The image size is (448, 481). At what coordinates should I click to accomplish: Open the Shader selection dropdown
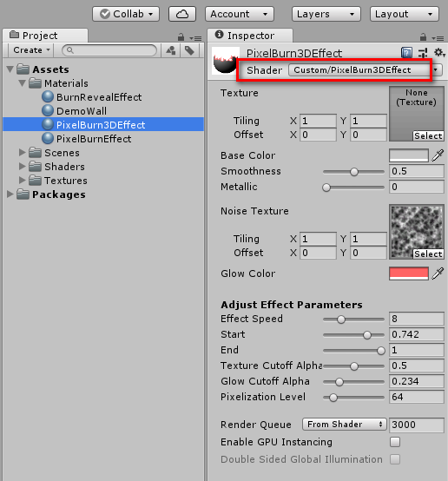pyautogui.click(x=366, y=70)
